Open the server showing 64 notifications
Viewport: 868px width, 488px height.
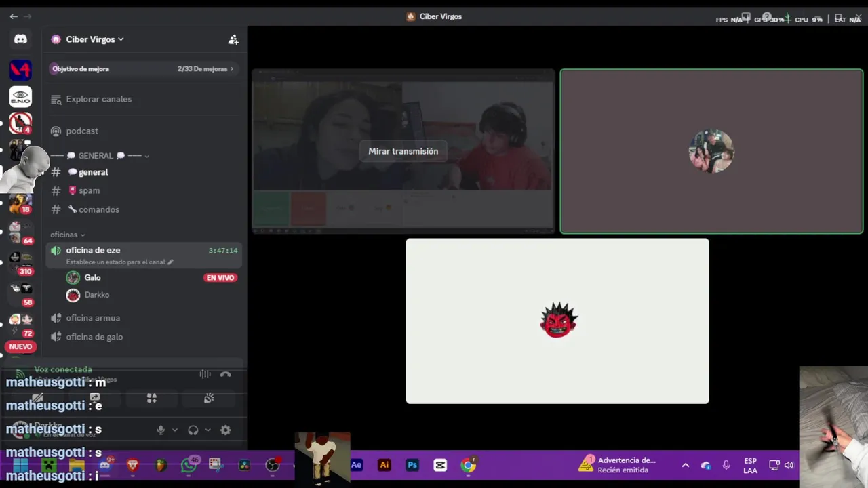(x=20, y=232)
